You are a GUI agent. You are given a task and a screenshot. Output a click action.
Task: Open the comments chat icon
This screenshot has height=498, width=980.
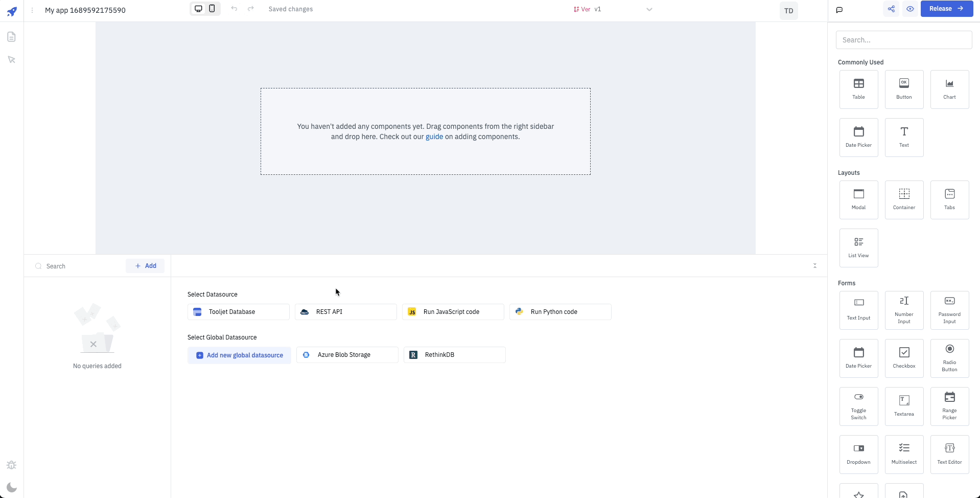(839, 10)
